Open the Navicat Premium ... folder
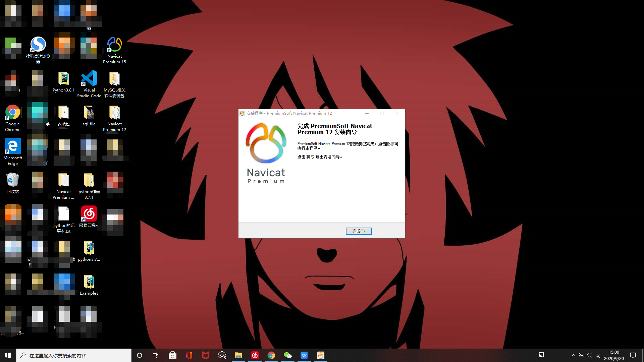The image size is (644, 362). [63, 186]
